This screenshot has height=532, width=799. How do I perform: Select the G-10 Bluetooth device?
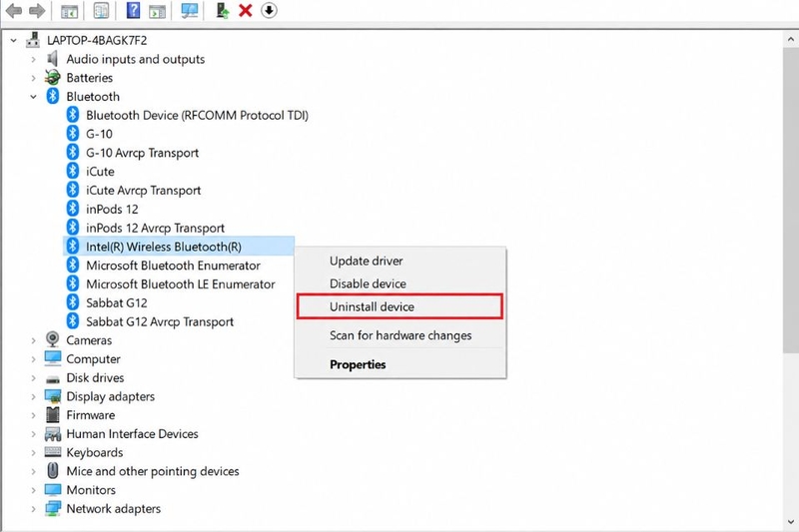pyautogui.click(x=99, y=134)
